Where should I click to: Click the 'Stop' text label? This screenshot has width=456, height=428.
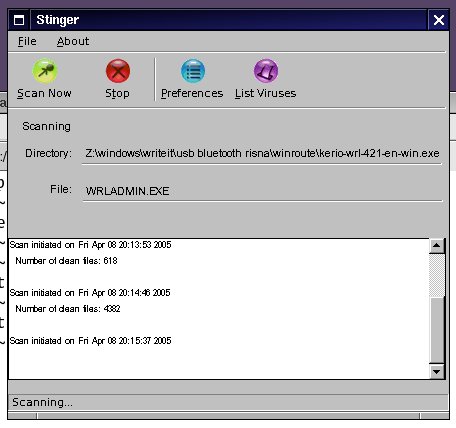pyautogui.click(x=117, y=93)
